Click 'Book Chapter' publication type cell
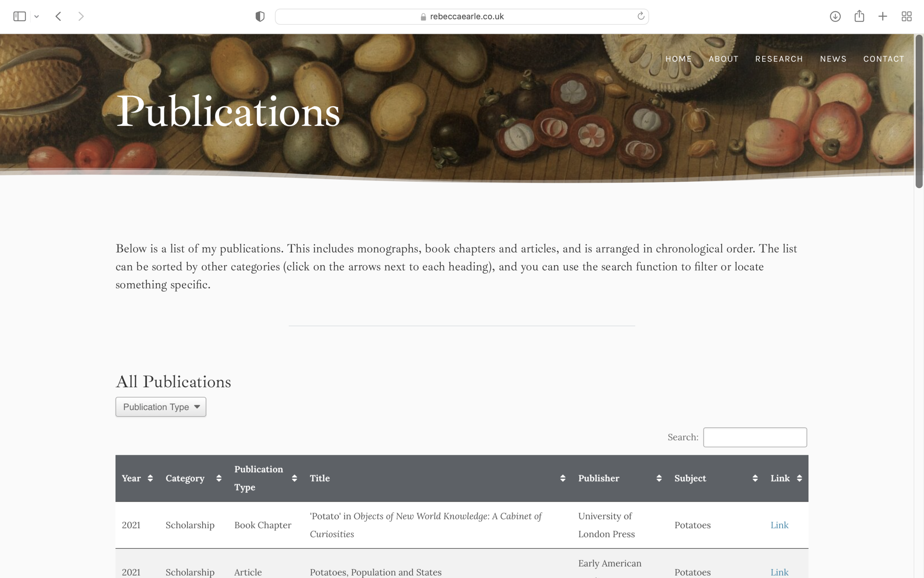 [263, 525]
